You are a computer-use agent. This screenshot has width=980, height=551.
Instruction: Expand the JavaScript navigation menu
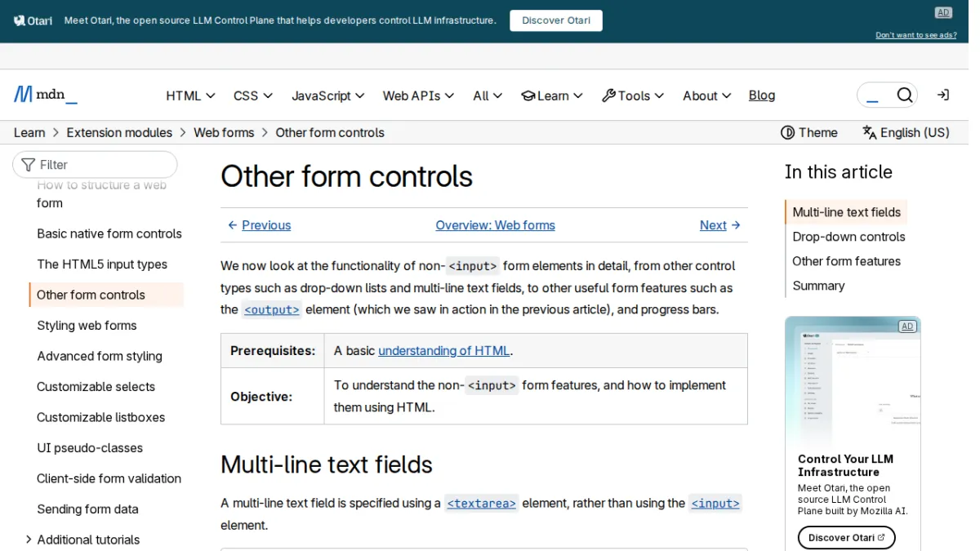(328, 96)
